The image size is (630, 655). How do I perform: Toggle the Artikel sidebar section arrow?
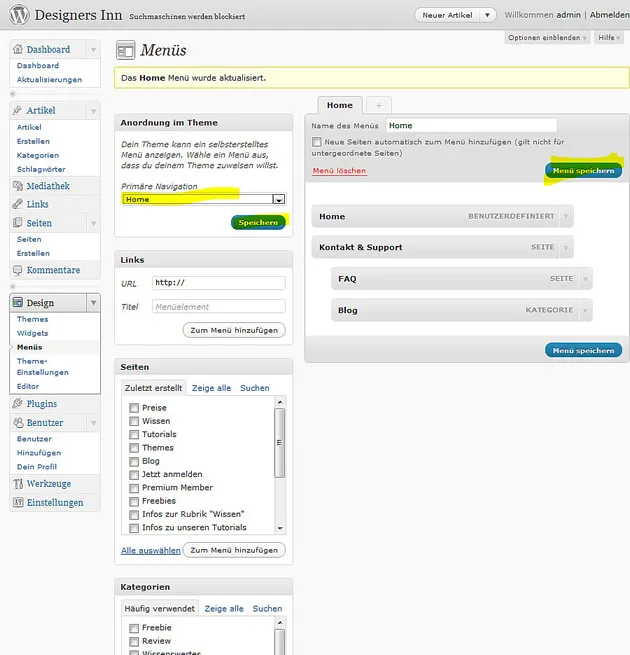[94, 111]
